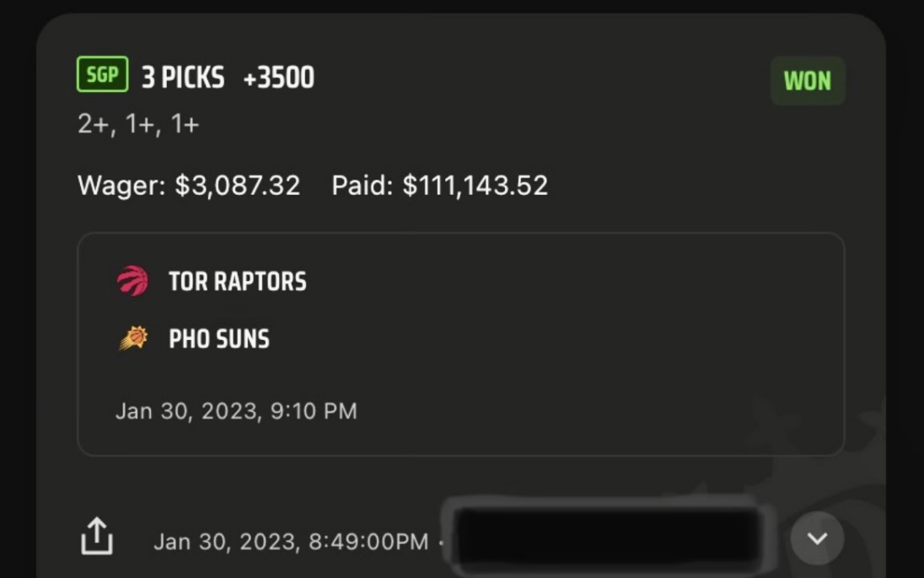Screen dimensions: 924x578
Task: Click the Paid label
Action: tap(363, 186)
